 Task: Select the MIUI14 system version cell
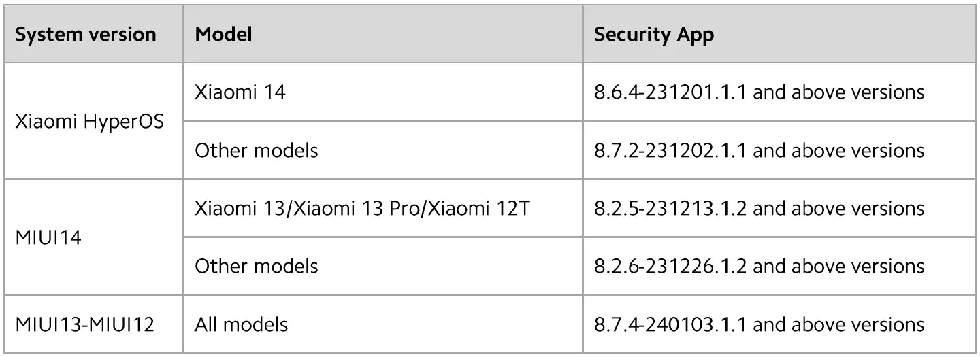93,237
